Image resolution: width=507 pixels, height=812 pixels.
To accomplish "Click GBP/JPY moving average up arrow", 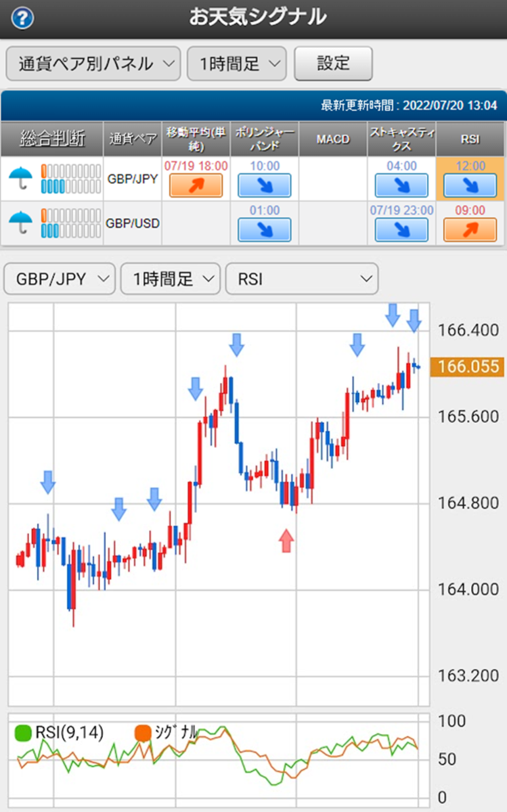I will pyautogui.click(x=196, y=185).
